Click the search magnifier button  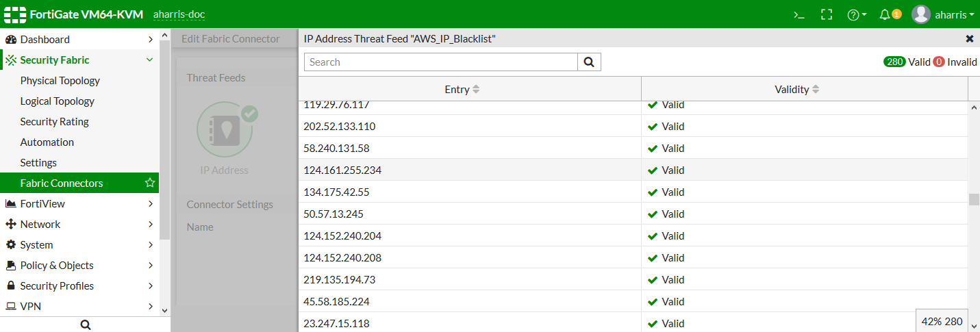589,62
